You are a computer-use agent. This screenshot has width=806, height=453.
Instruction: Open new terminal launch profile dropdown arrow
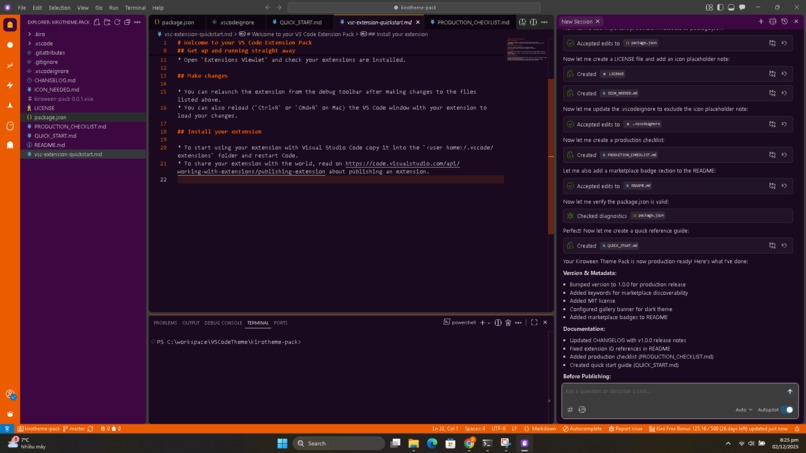pyautogui.click(x=489, y=323)
